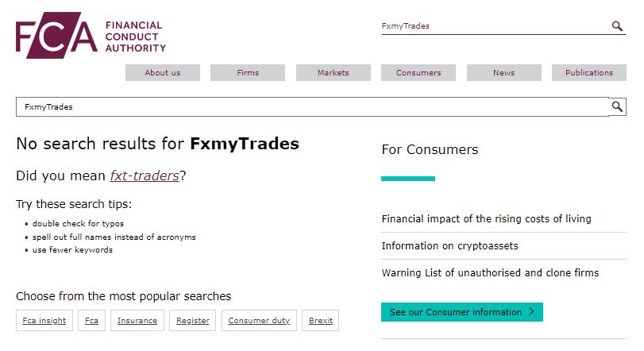
Task: Select the Brexit popular search
Action: click(320, 320)
